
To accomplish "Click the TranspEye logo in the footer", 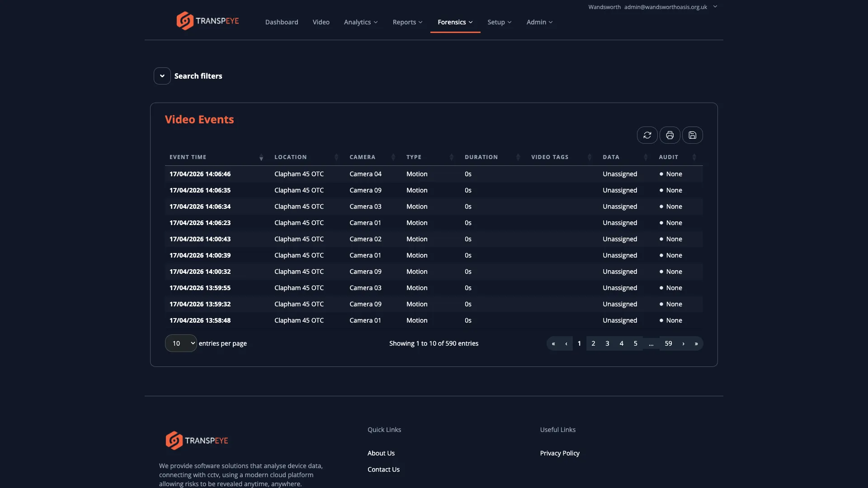I will pos(196,441).
